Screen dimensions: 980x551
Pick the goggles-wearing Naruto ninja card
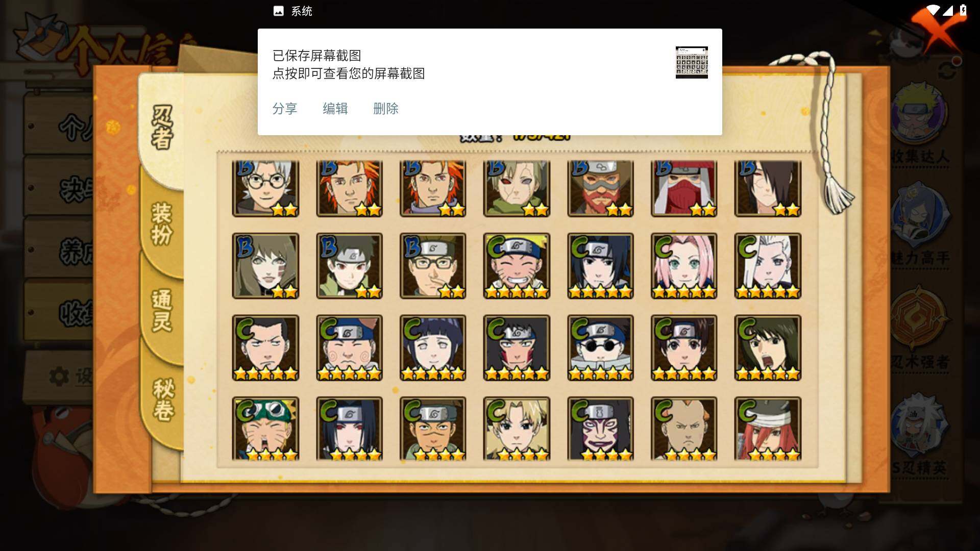click(265, 429)
